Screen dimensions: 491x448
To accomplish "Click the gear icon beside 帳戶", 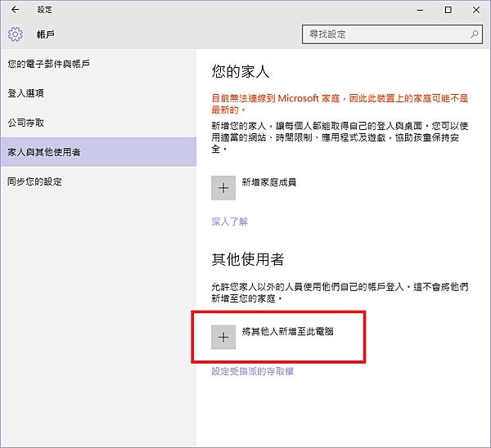I will [x=15, y=34].
